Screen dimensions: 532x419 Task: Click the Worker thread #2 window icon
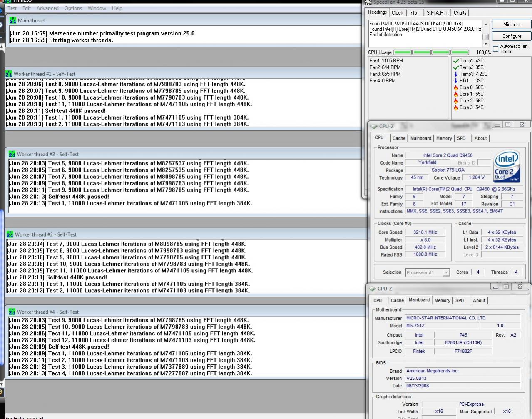(10, 234)
